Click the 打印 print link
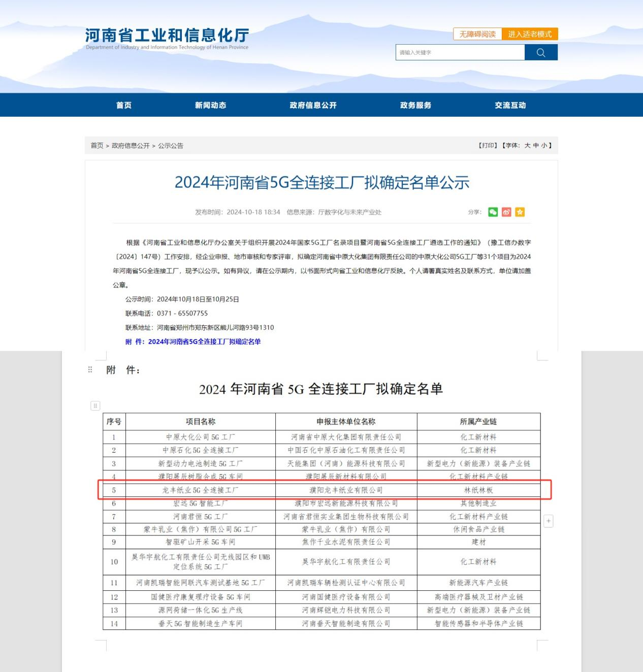643x672 pixels. [x=488, y=146]
